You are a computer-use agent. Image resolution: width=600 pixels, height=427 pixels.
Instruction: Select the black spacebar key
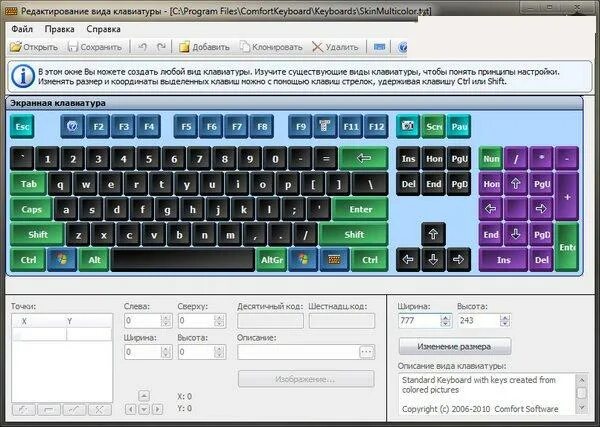point(183,259)
